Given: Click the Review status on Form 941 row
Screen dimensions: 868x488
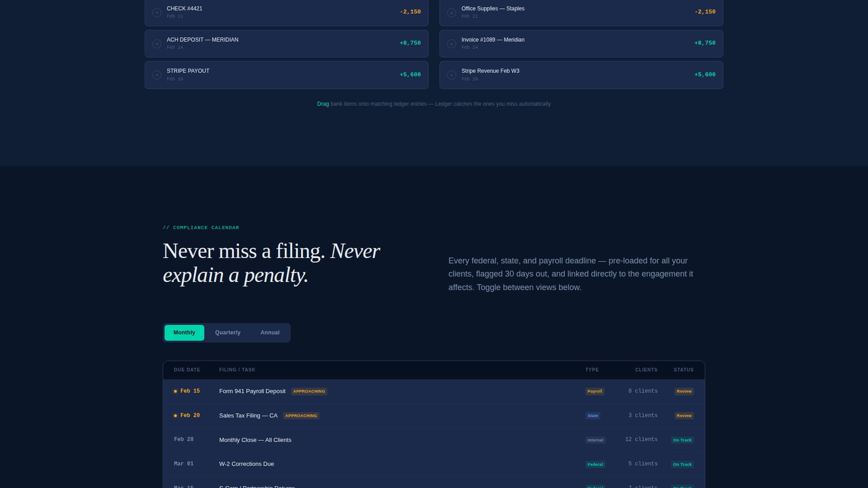Looking at the screenshot, I should coord(684,391).
